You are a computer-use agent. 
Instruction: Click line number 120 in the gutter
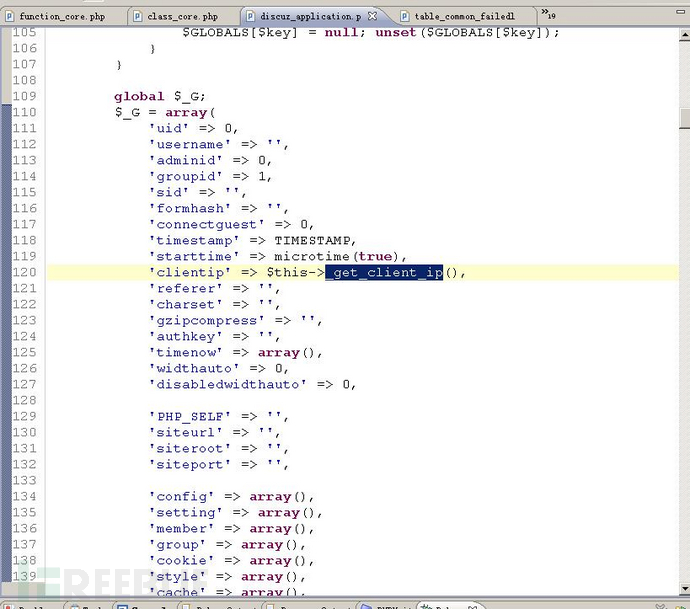pyautogui.click(x=24, y=272)
